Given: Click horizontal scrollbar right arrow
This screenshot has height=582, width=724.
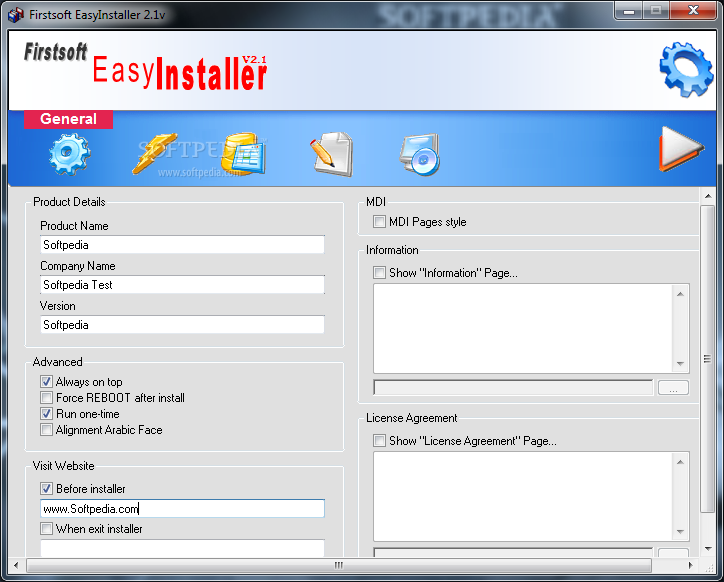Looking at the screenshot, I should (x=690, y=565).
